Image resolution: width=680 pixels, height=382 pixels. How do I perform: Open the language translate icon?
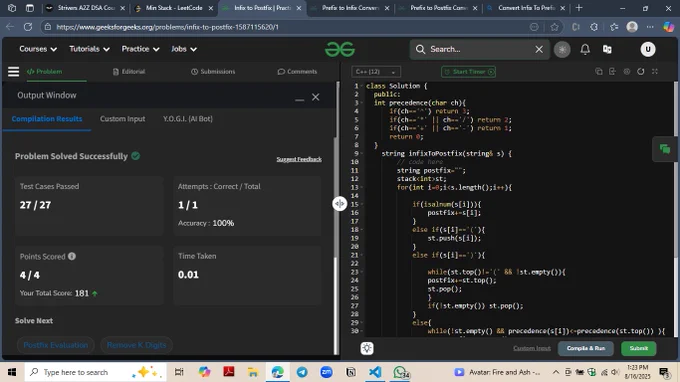pyautogui.click(x=607, y=49)
